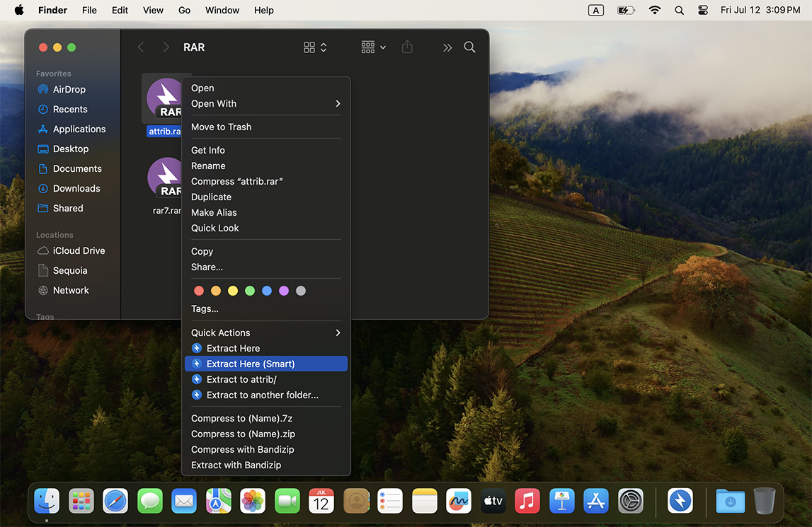Viewport: 812px width, 527px height.
Task: Expand the Open With submenu
Action: (265, 104)
